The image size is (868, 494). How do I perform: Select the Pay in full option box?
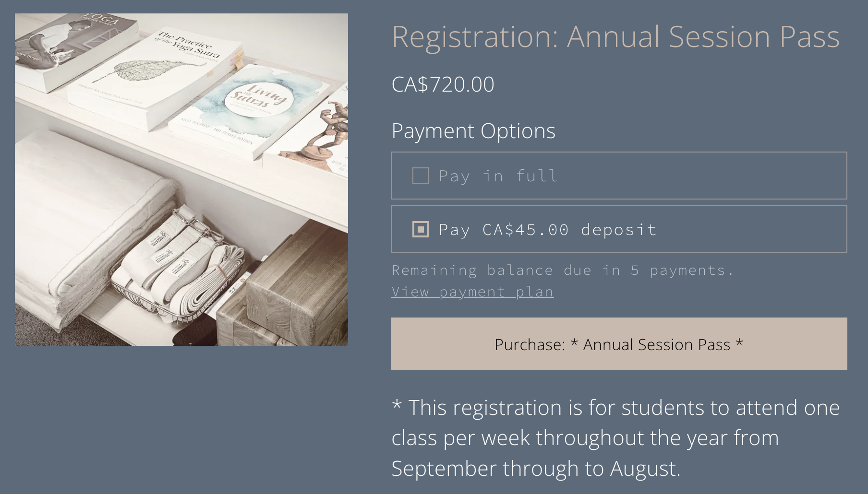(619, 176)
